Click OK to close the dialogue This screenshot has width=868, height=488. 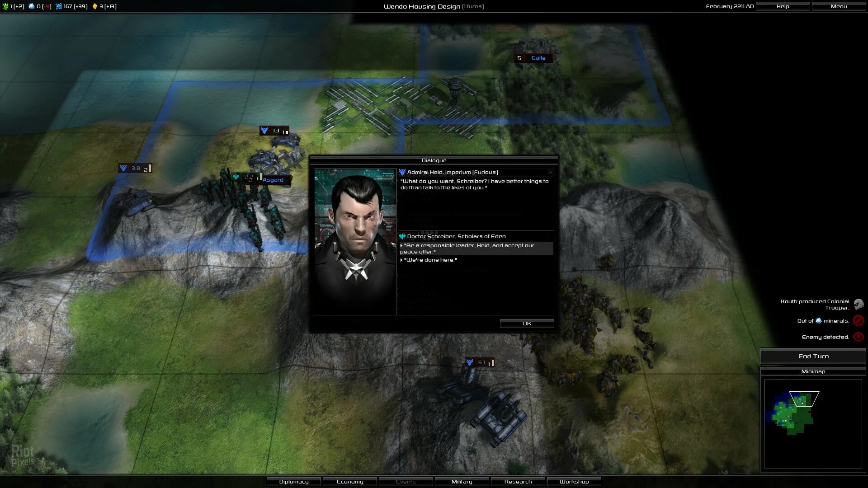[527, 323]
